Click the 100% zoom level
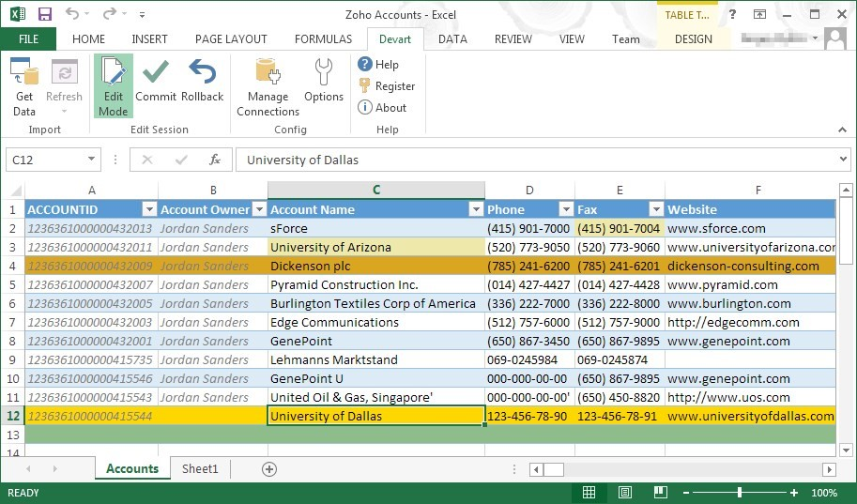Image resolution: width=857 pixels, height=504 pixels. point(824,493)
